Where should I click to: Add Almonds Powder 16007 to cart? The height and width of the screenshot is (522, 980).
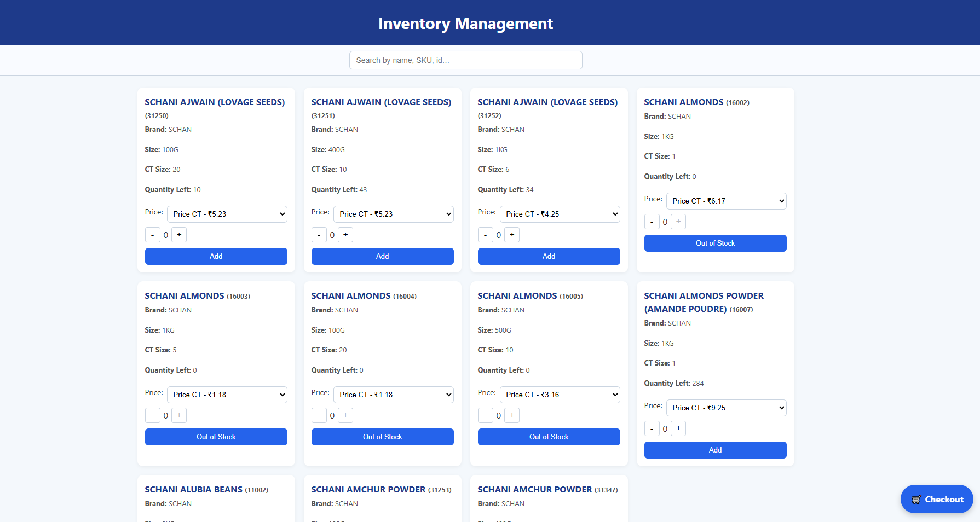(715, 450)
